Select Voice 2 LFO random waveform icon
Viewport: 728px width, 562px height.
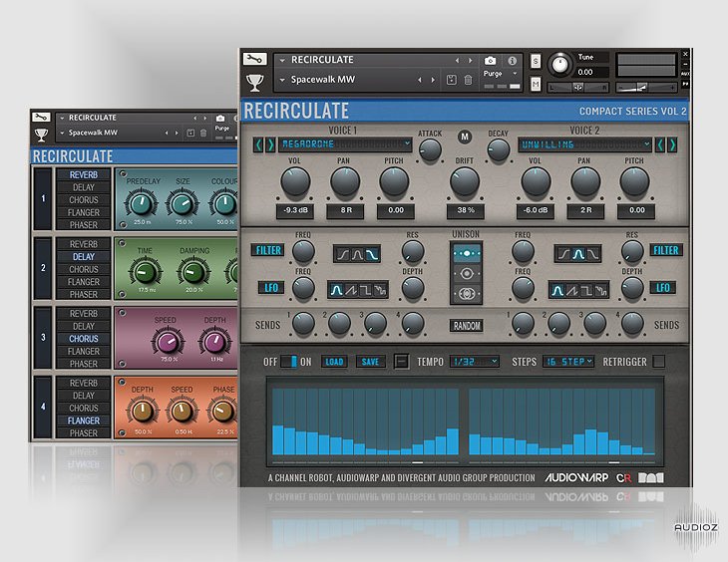click(x=600, y=291)
